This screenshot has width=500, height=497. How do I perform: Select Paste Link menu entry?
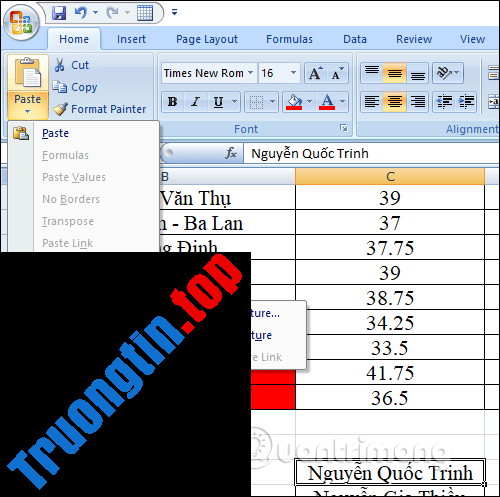[x=83, y=243]
